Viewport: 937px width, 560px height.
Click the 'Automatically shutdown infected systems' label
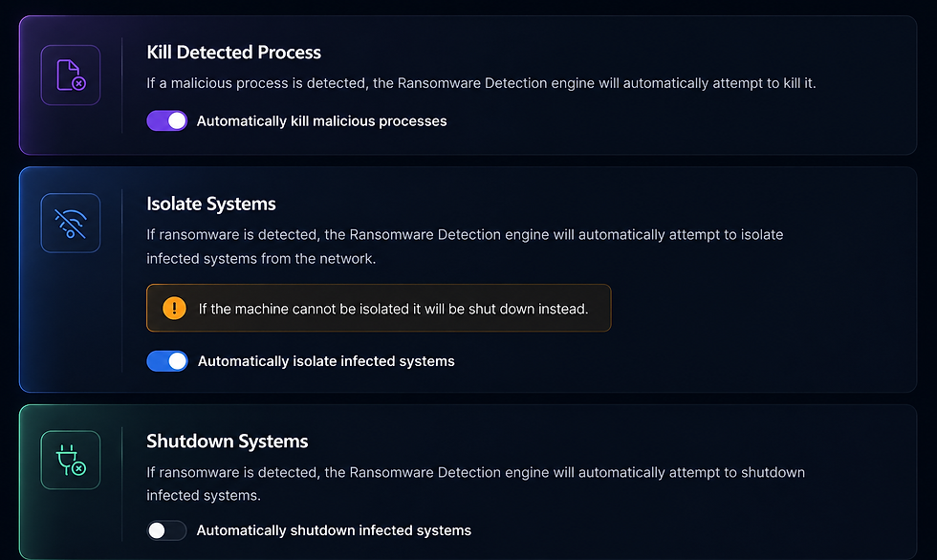click(334, 530)
